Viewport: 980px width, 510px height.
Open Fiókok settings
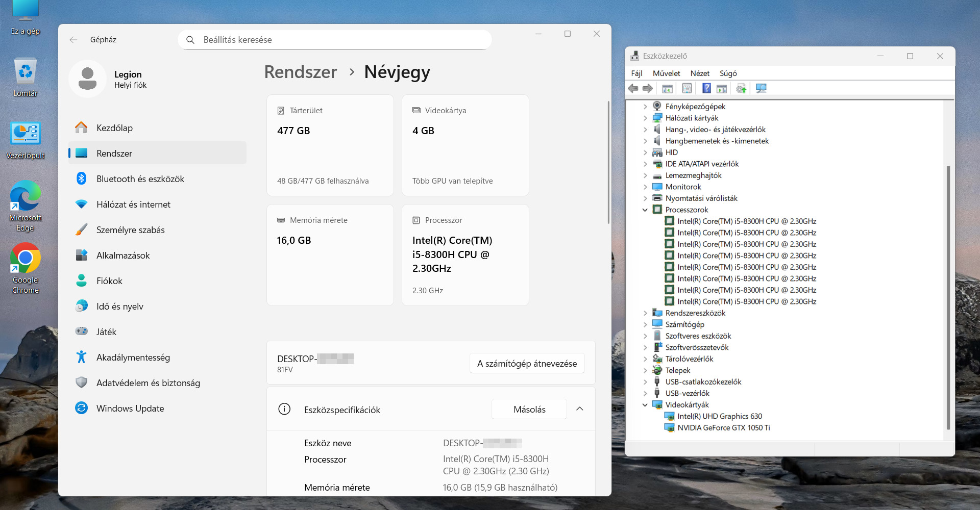157,281
